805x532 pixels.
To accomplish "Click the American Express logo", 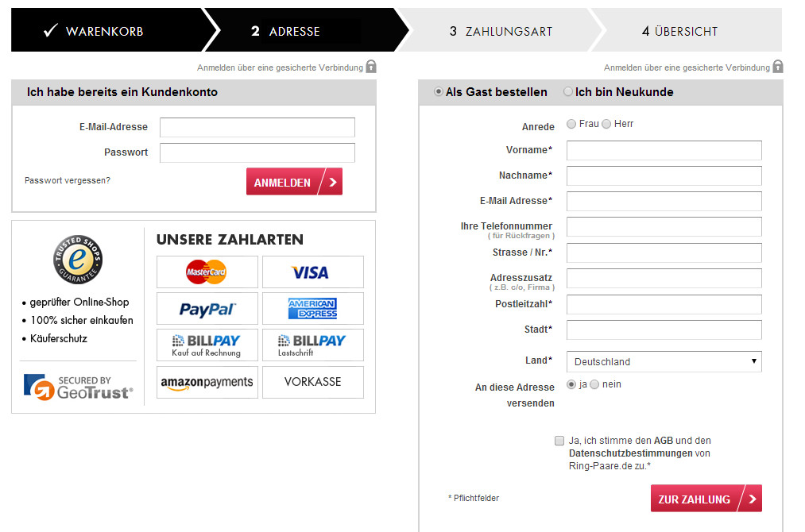I will 312,309.
